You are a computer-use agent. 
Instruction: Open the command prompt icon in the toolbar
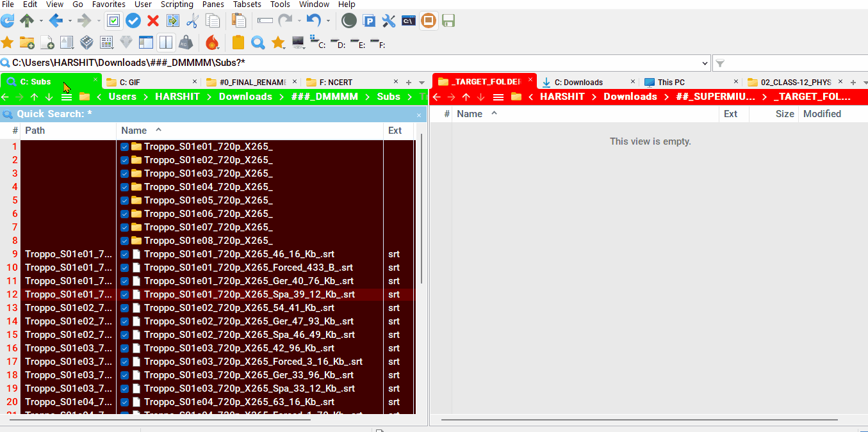408,21
